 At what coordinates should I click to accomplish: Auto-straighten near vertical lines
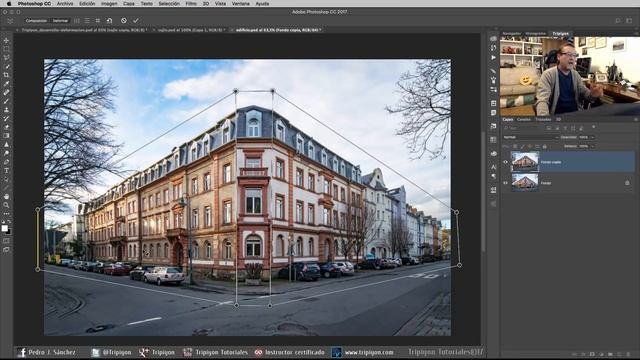pos(77,20)
